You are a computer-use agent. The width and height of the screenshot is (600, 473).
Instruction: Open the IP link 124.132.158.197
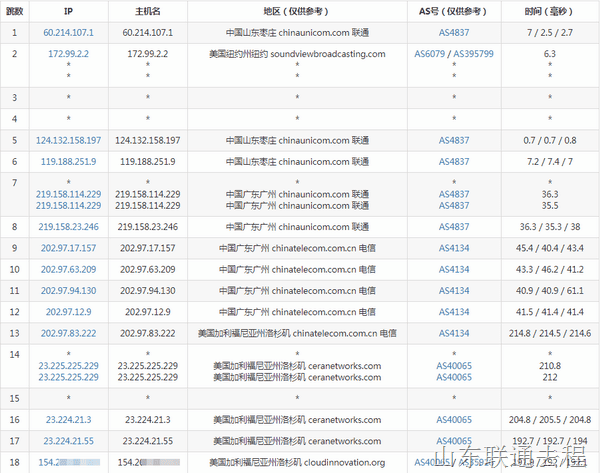click(x=68, y=140)
